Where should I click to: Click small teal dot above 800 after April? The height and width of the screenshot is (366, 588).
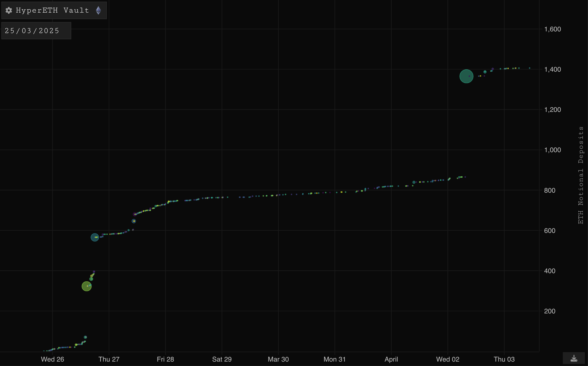click(x=414, y=182)
